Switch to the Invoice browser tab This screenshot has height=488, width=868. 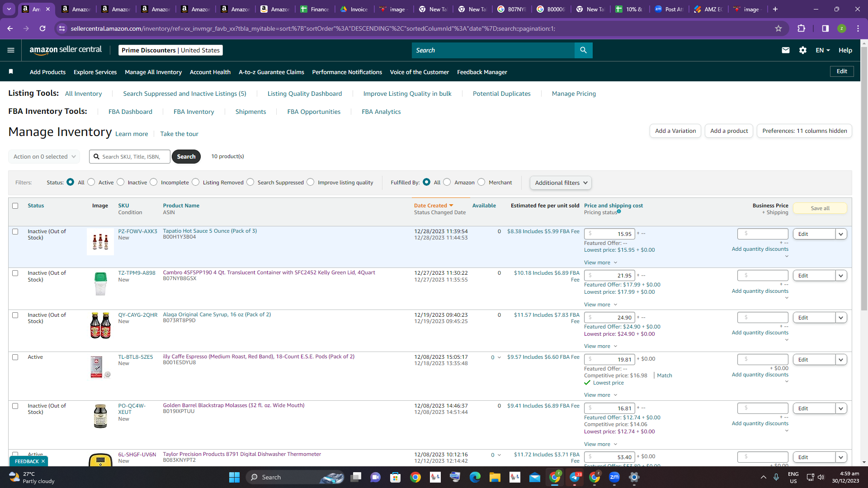pos(355,9)
